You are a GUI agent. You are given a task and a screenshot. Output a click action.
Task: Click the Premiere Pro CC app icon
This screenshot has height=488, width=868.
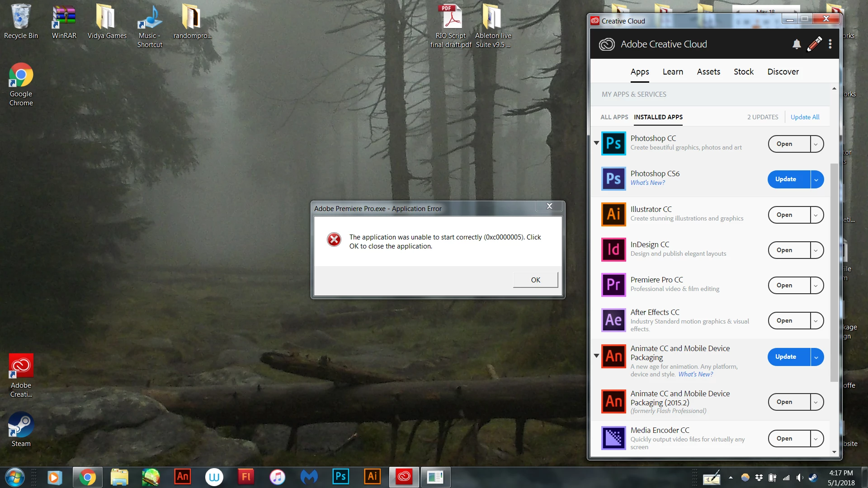point(613,285)
